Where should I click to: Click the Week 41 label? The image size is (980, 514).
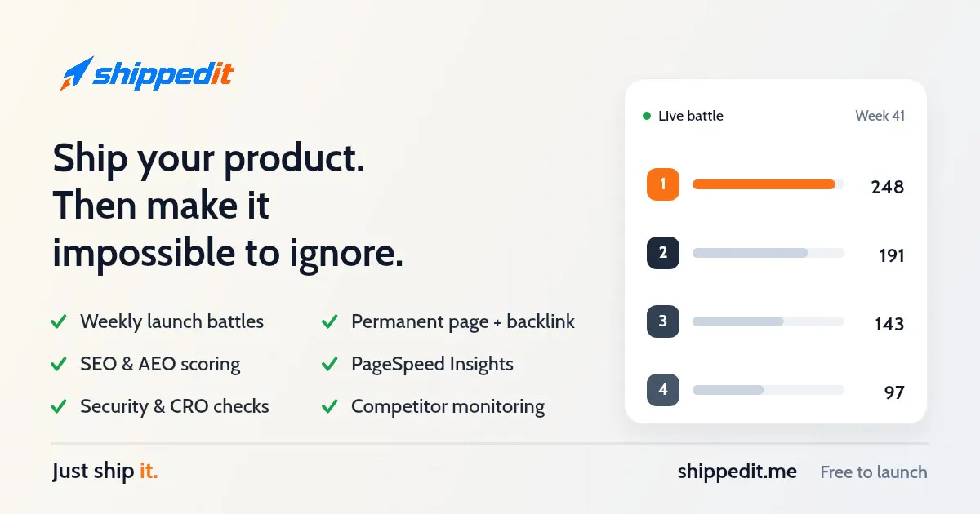[880, 116]
